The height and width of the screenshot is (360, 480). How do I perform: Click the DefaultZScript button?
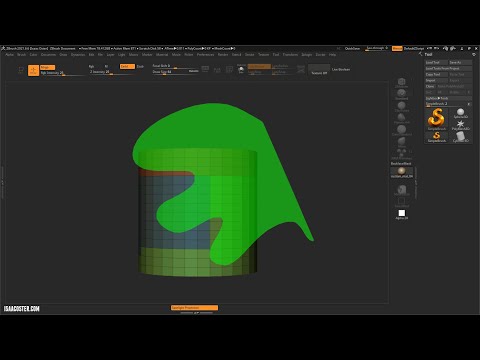414,49
